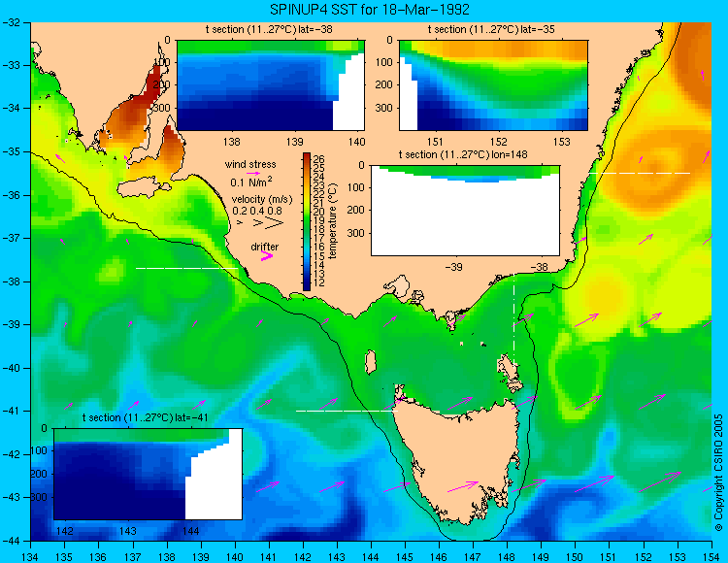Open the t section lon=148 inset plot
The width and height of the screenshot is (728, 563).
(465, 211)
